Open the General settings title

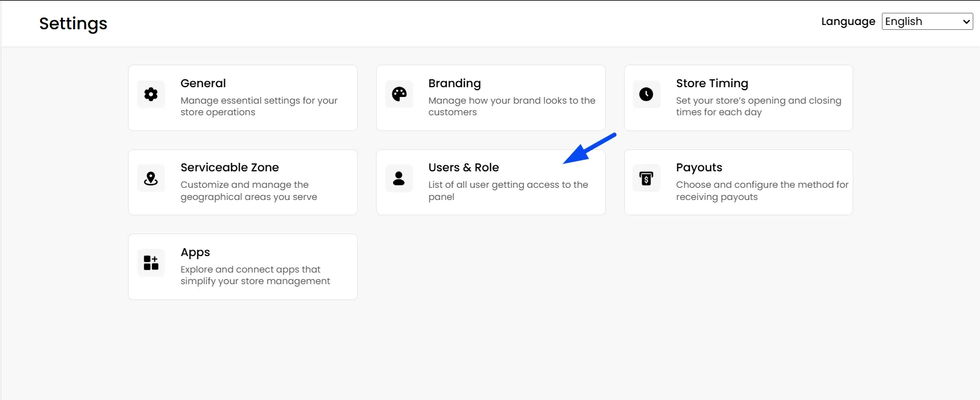pyautogui.click(x=203, y=84)
